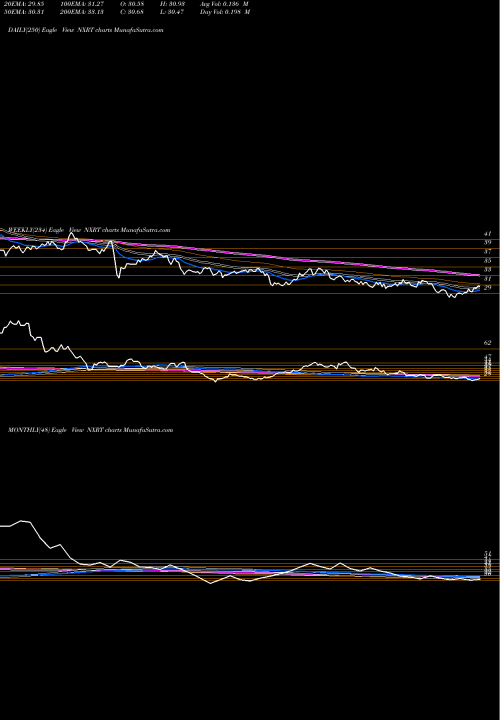Click the 29 price axis label
Image resolution: width=500 pixels, height=720 pixels.
pos(488,287)
